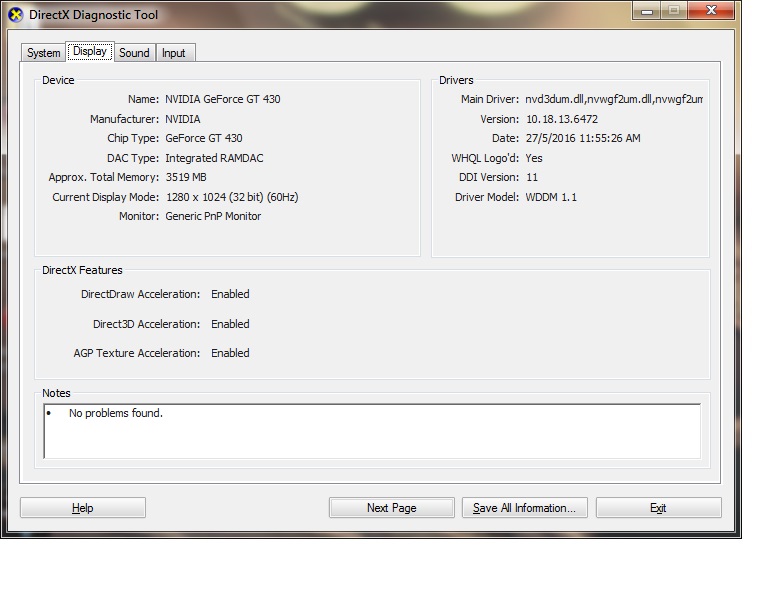768x614 pixels.
Task: Exit the diagnostic tool via Exit button
Action: pyautogui.click(x=658, y=508)
